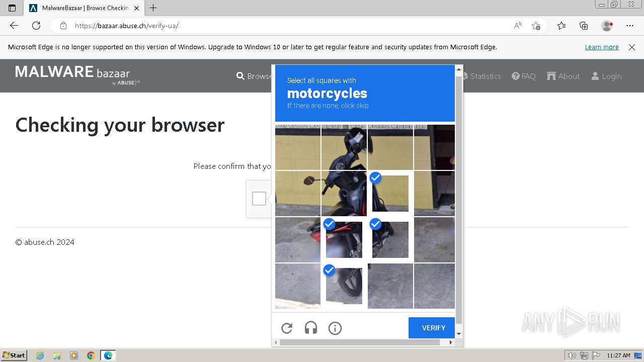Open the Statistics nav item
Viewport: 644px width, 362px height.
[481, 76]
